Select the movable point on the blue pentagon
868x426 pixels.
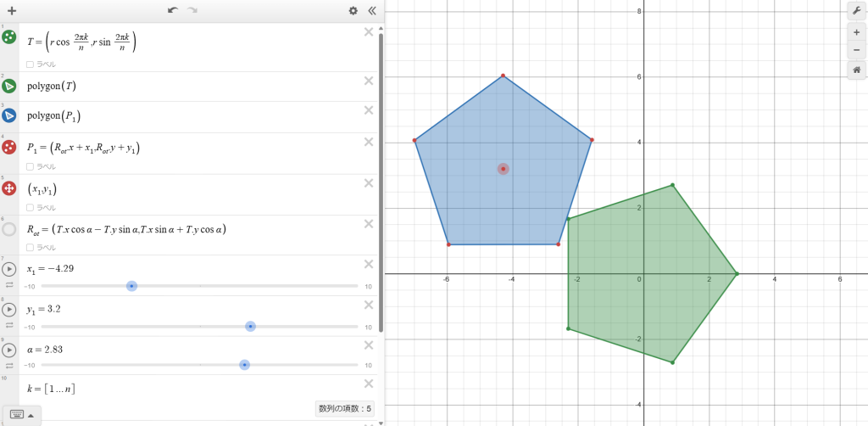click(x=504, y=169)
